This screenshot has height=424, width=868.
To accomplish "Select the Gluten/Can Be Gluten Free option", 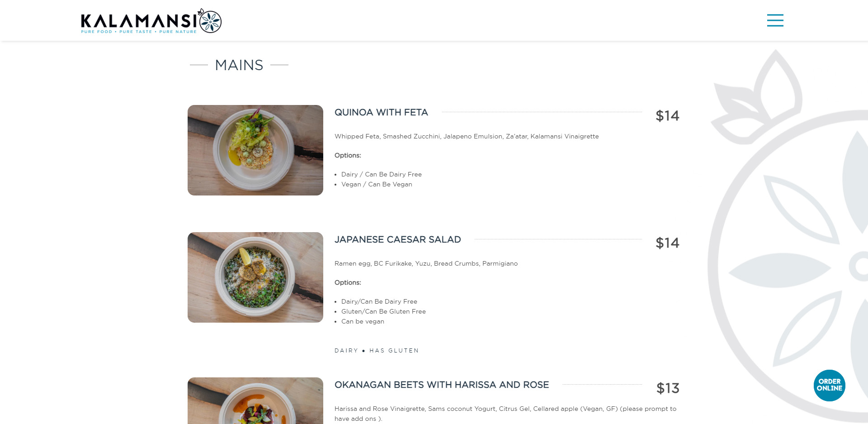I will (x=383, y=311).
